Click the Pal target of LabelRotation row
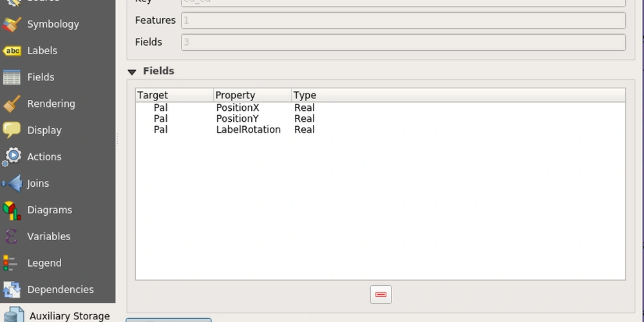644x322 pixels. pos(160,130)
